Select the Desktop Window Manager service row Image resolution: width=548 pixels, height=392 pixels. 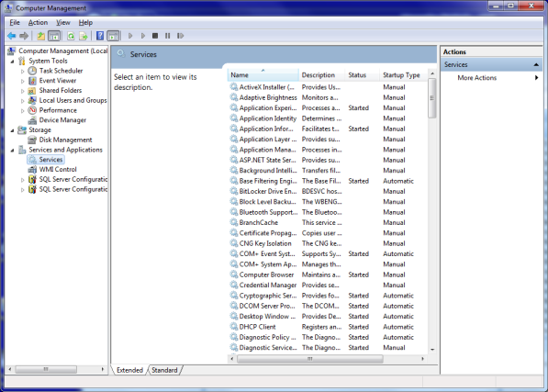[328, 316]
